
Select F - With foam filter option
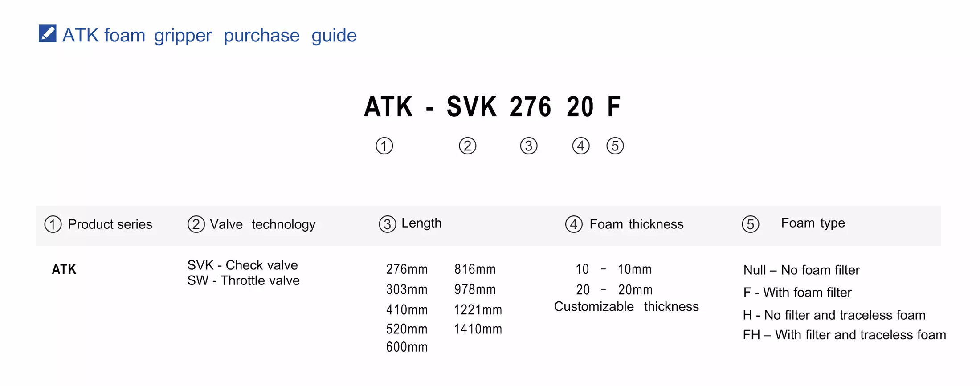797,293
